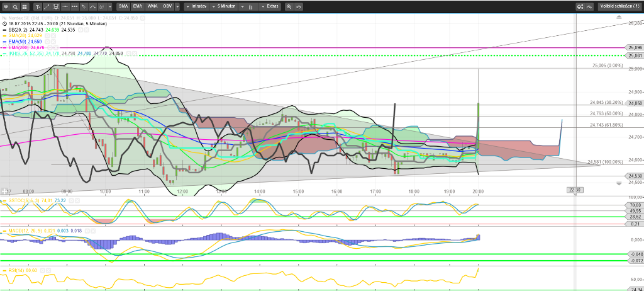Click the undo reset arrow icon
This screenshot has height=291, width=644.
pos(299,6)
